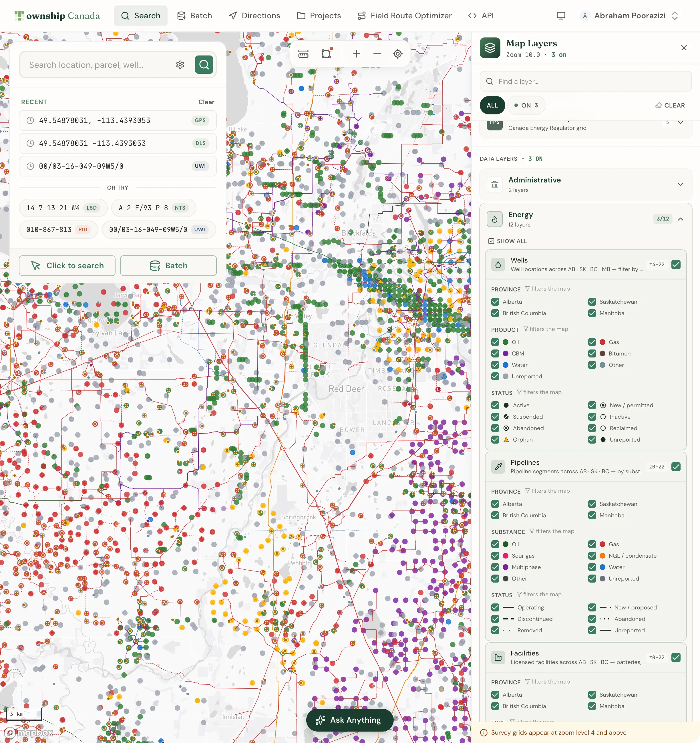Click CLEAR to reset layers
Viewport: 700px width, 743px height.
pos(670,106)
